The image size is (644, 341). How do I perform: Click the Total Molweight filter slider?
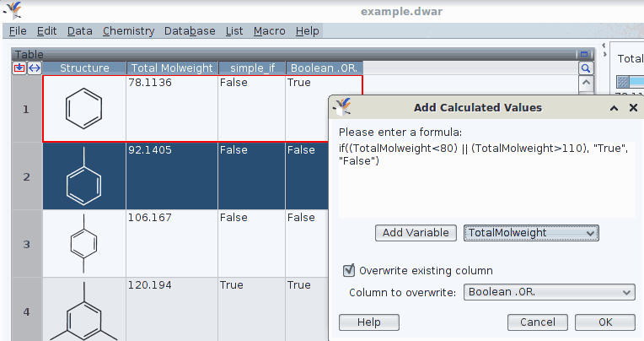click(x=628, y=82)
